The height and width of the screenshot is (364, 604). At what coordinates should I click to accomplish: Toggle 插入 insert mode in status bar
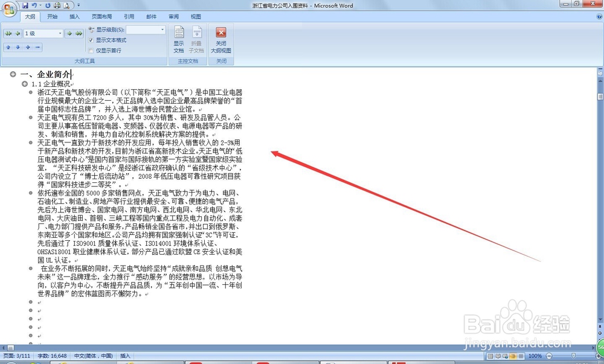125,356
